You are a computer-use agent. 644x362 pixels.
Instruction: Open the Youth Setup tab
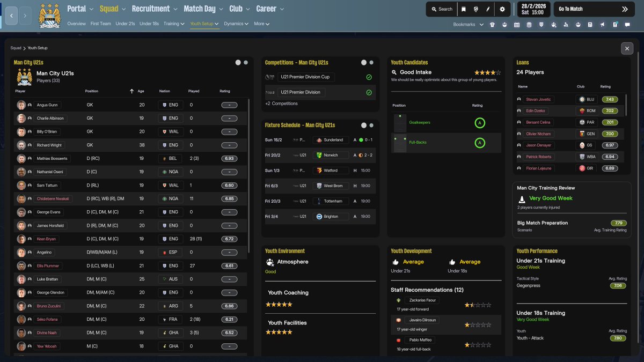pyautogui.click(x=204, y=24)
